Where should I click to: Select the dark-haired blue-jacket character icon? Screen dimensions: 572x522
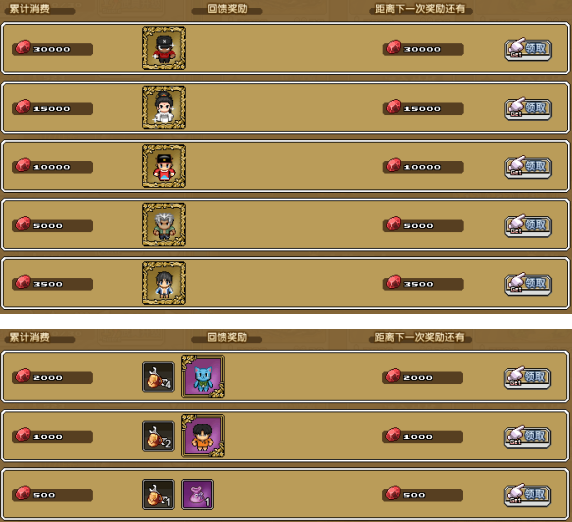pos(164,283)
